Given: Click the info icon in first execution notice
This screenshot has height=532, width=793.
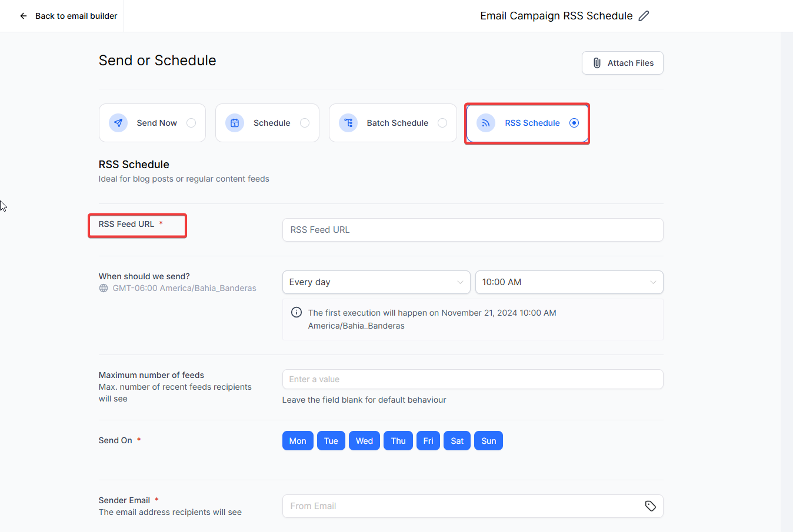Looking at the screenshot, I should pyautogui.click(x=296, y=312).
